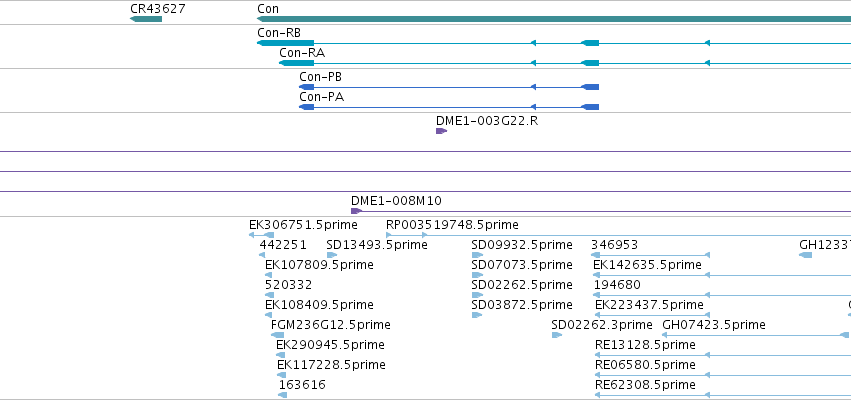The height and width of the screenshot is (400, 851).
Task: Select the GH07423.5prime EST line
Action: (755, 335)
